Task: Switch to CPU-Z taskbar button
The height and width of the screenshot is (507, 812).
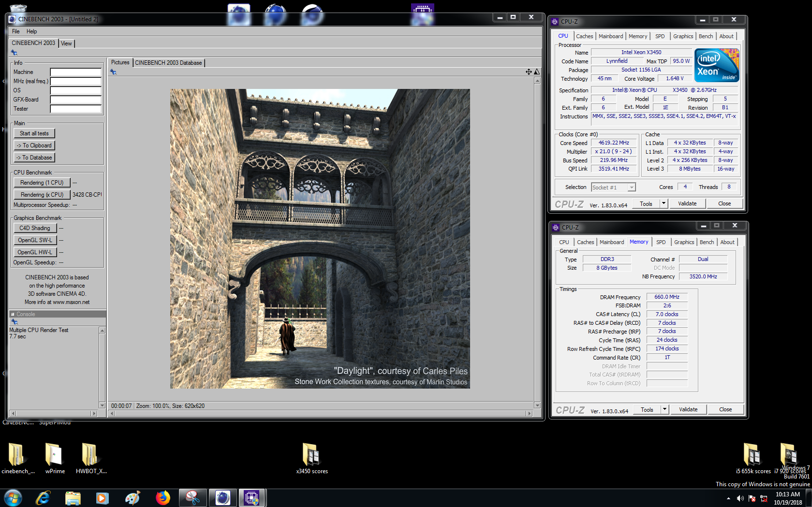Action: (252, 498)
